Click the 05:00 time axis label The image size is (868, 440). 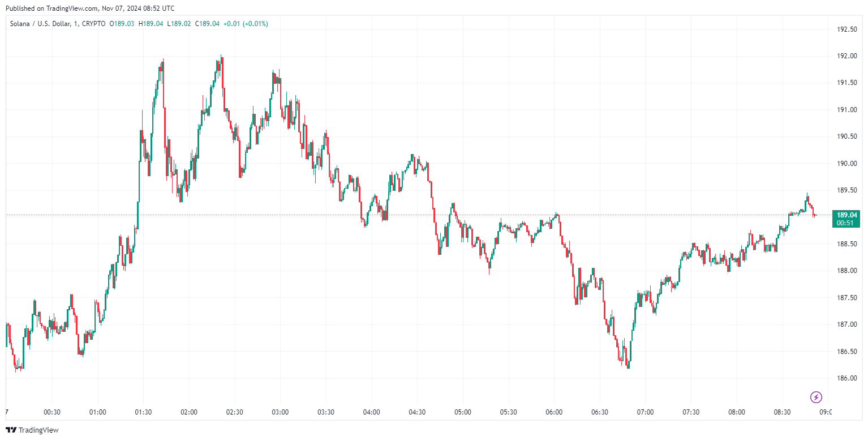pyautogui.click(x=463, y=412)
